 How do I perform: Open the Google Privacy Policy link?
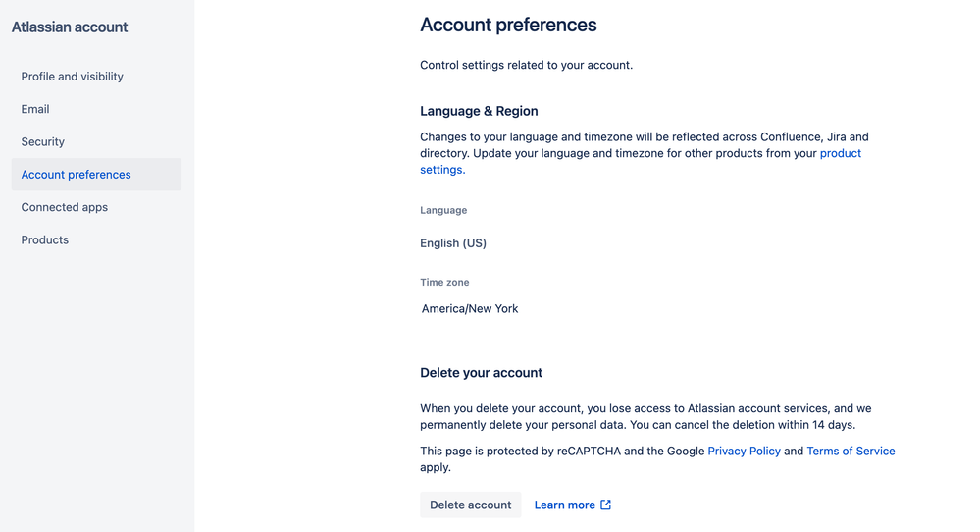tap(744, 451)
